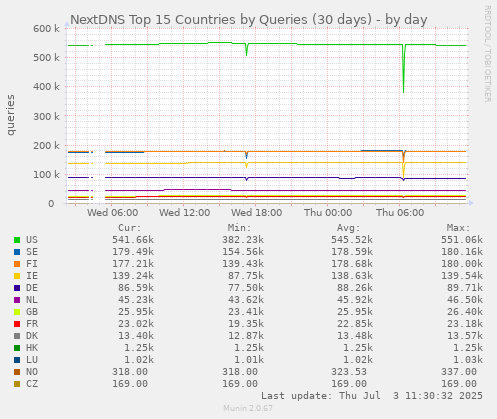Click the LU maximum value 1.03k
Image resolution: width=497 pixels, height=419 pixels.
click(x=468, y=360)
